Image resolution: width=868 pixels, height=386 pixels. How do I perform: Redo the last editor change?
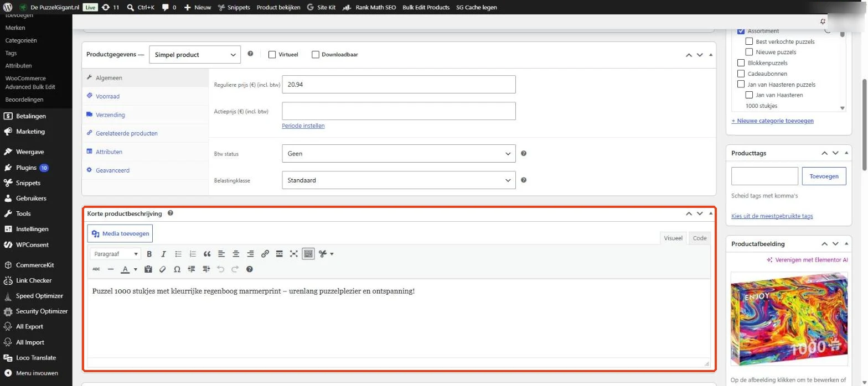(235, 269)
